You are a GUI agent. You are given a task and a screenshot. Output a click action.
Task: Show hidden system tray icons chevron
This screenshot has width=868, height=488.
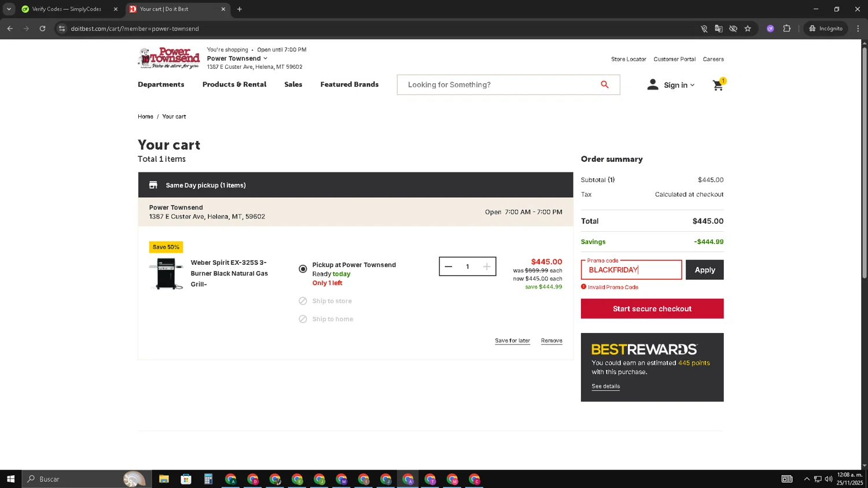(807, 479)
